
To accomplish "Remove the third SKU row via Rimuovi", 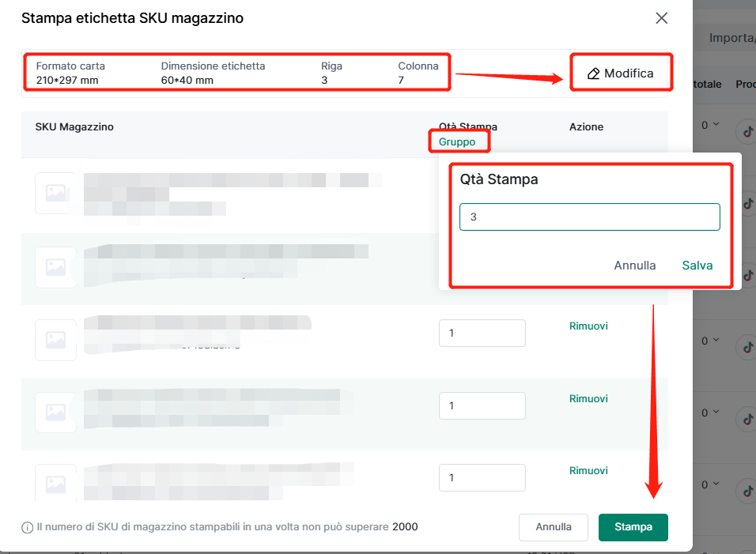I will coord(588,326).
